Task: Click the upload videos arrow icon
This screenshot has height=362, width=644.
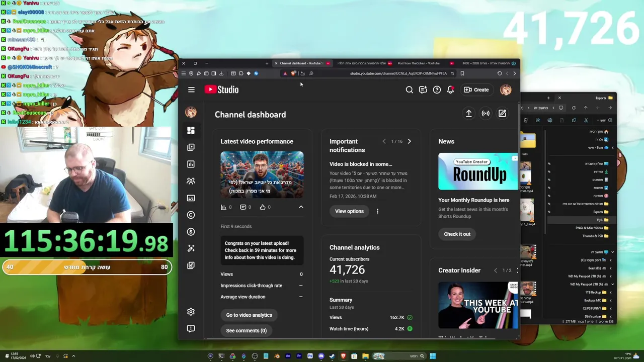Action: coord(468,114)
